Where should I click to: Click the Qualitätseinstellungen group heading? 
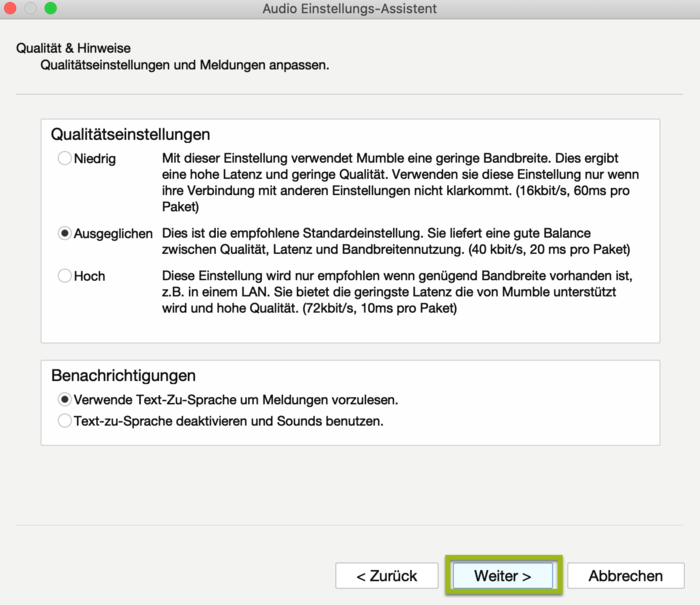point(130,134)
